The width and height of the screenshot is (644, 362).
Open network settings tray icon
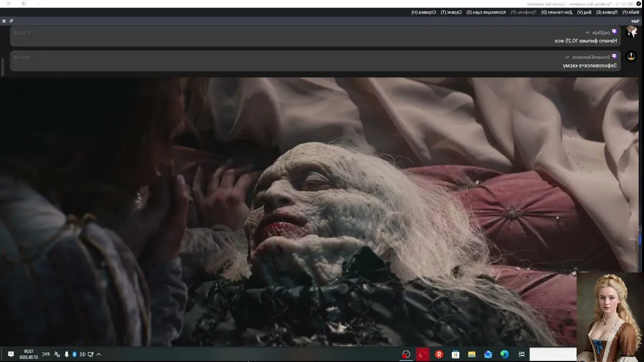(91, 354)
